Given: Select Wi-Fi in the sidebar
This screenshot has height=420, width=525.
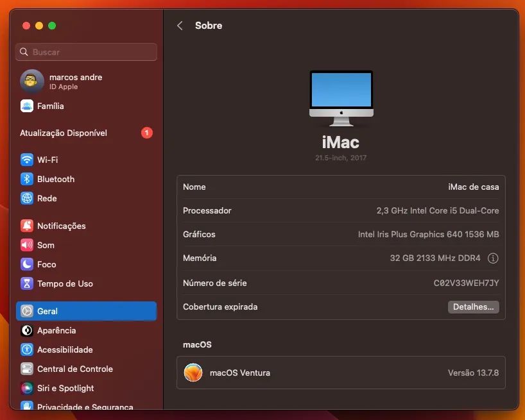Looking at the screenshot, I should pos(86,160).
